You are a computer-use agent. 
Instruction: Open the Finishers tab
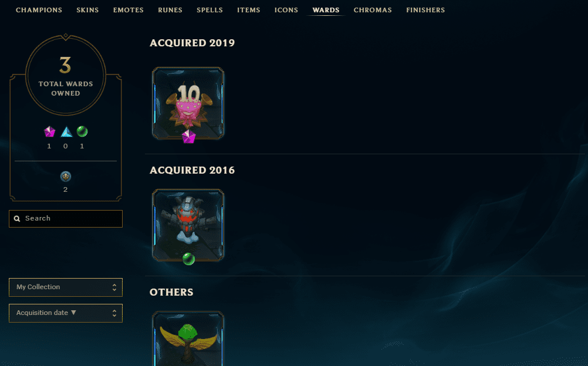[425, 10]
